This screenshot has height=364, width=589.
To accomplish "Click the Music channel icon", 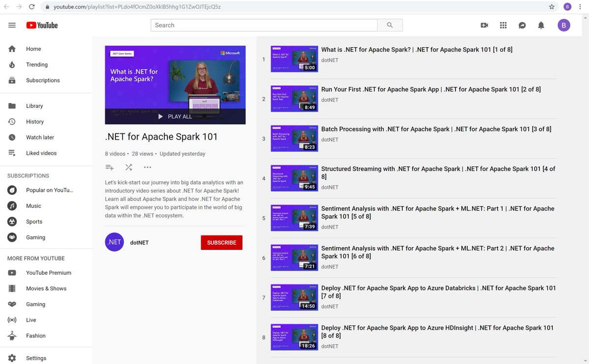I will (x=12, y=206).
